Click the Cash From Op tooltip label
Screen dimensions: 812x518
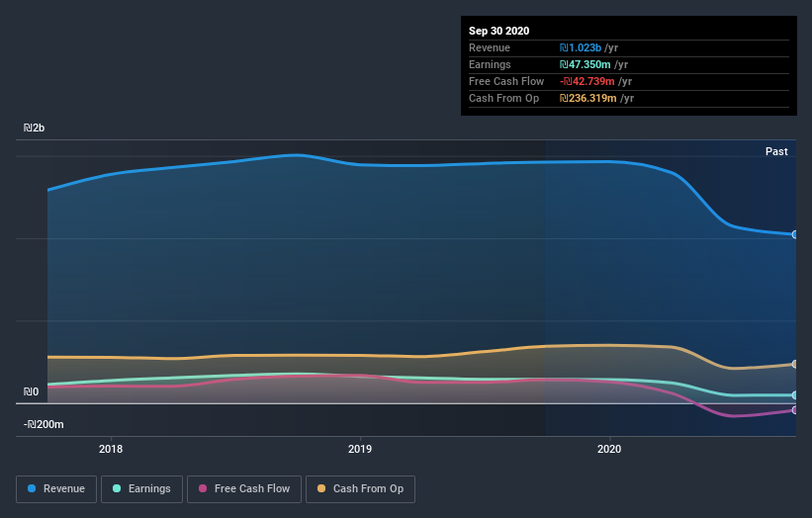(x=503, y=98)
